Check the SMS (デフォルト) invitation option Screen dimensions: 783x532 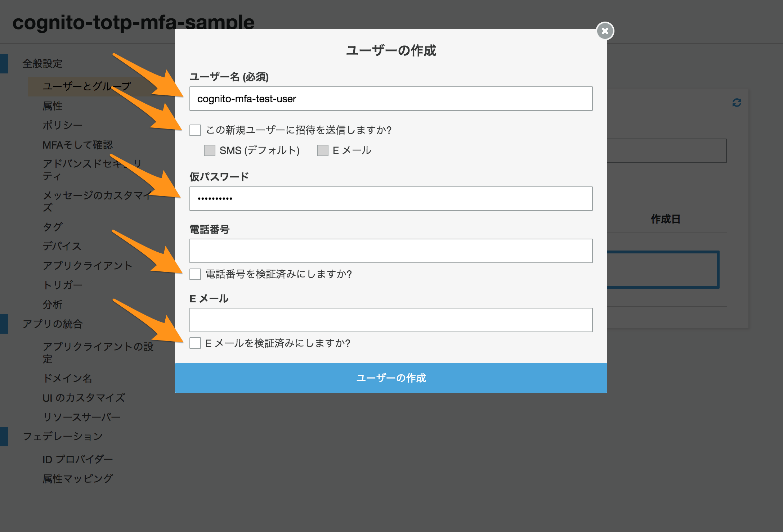point(209,150)
